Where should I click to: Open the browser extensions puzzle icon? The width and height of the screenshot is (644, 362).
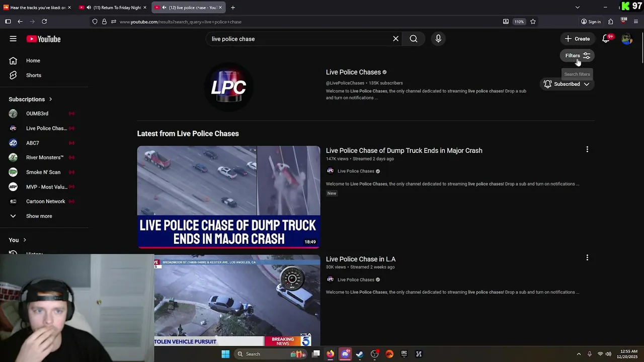pos(610,22)
